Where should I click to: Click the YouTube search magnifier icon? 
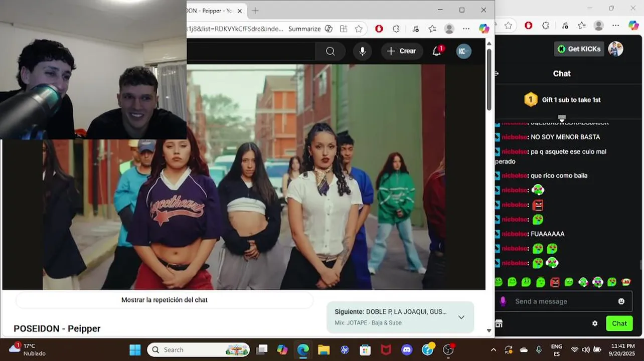click(330, 51)
